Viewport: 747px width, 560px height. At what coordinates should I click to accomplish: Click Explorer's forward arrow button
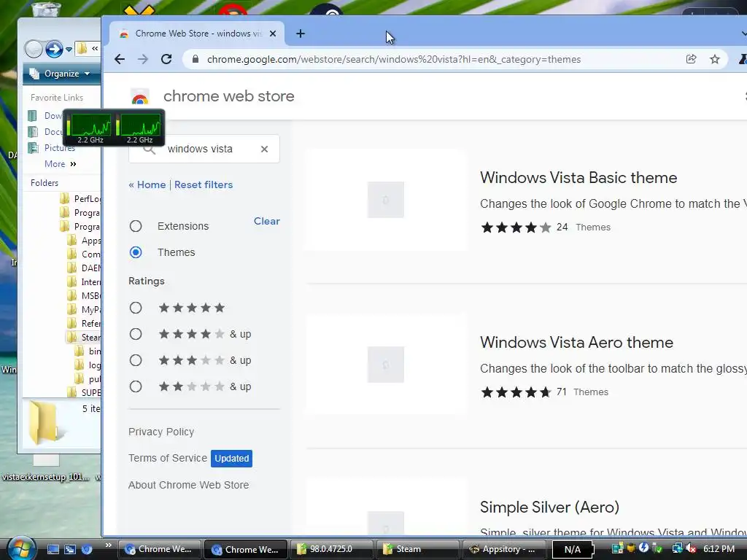(x=54, y=49)
